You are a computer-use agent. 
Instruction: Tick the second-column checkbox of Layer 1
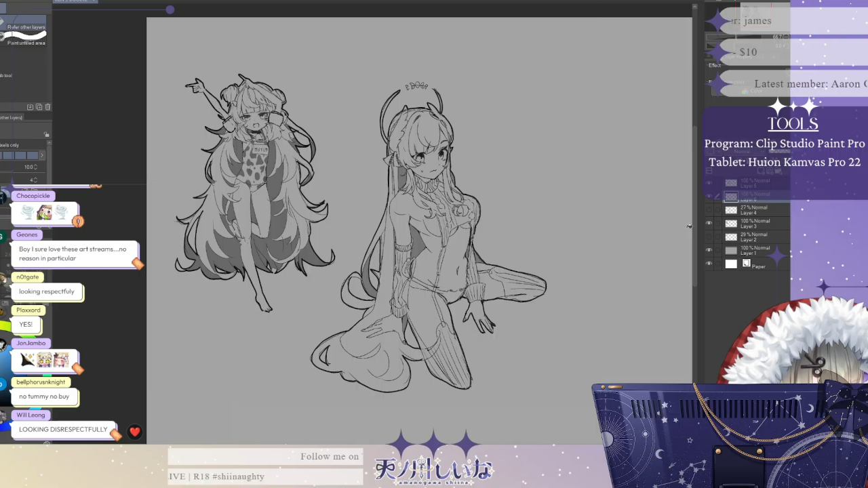point(718,251)
